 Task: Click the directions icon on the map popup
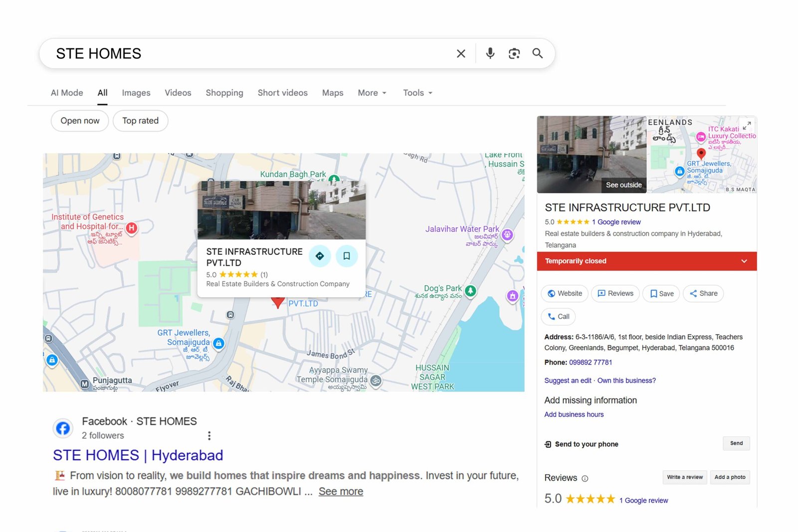pos(320,256)
